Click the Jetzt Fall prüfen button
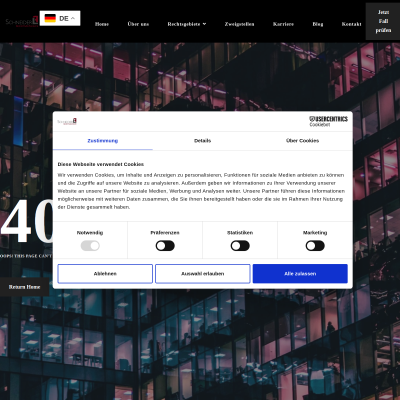 [x=383, y=21]
